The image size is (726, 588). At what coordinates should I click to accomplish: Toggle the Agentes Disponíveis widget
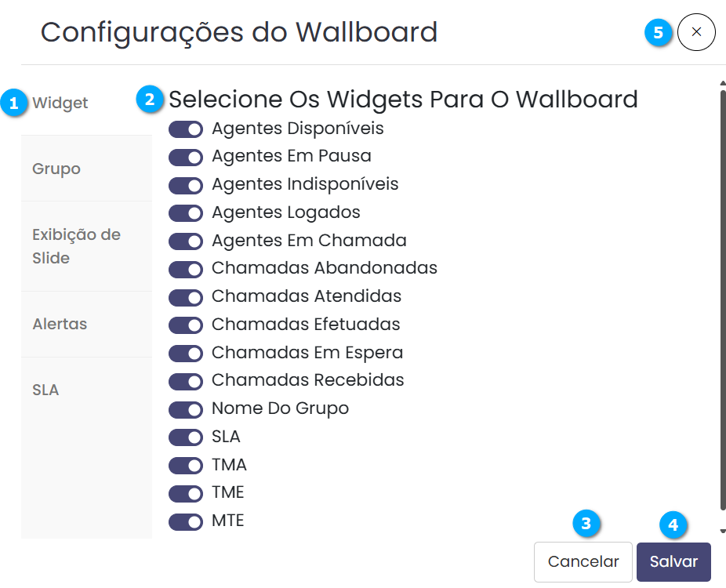pos(186,129)
